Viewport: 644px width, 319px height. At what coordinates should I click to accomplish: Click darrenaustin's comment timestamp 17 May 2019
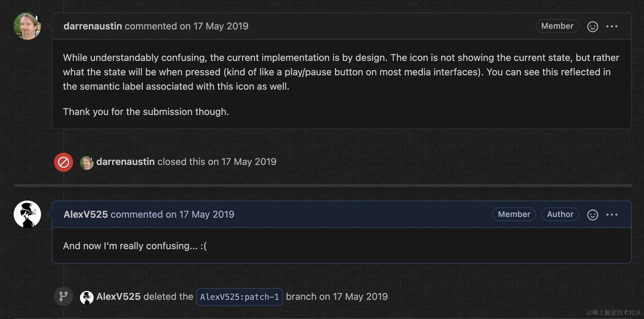[x=221, y=26]
